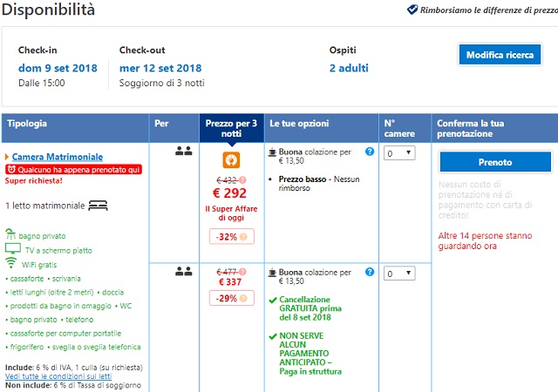558x392 pixels.
Task: Click info icon beside crossed-out € 432
Action: (x=243, y=180)
